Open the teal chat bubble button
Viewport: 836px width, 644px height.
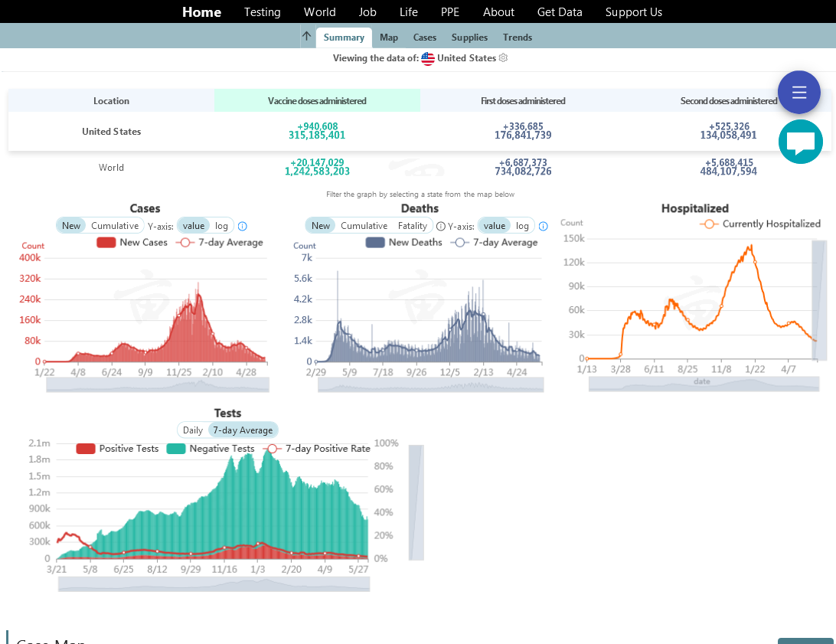coord(800,142)
